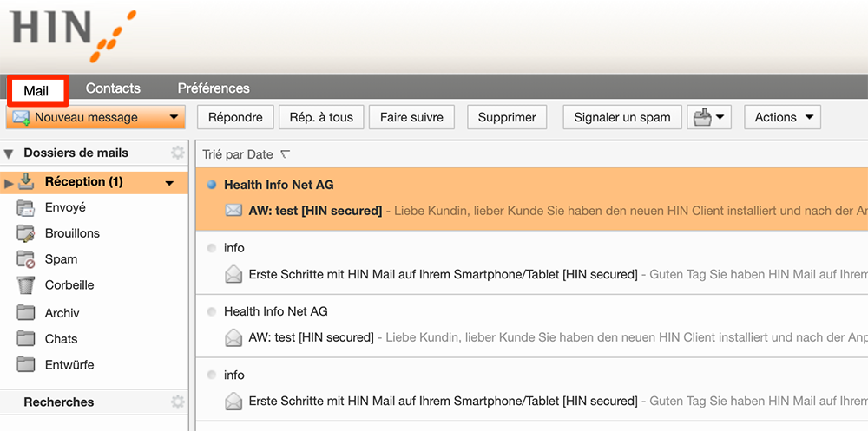Open the Réception folder dropdown arrow

click(170, 184)
